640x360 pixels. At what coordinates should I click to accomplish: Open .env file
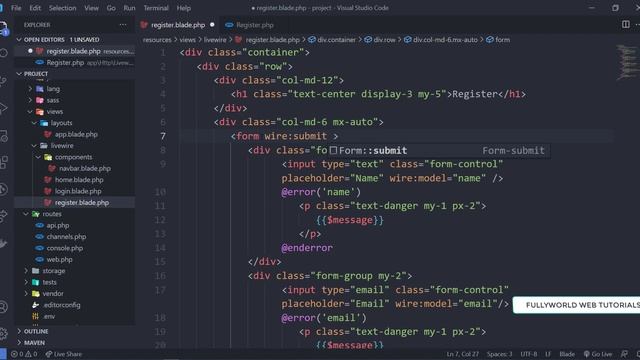point(49,316)
